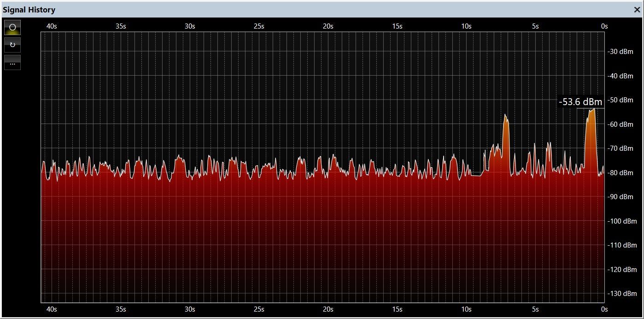Image resolution: width=644 pixels, height=319 pixels.
Task: Click the bottom 25s time label
Action: click(259, 309)
